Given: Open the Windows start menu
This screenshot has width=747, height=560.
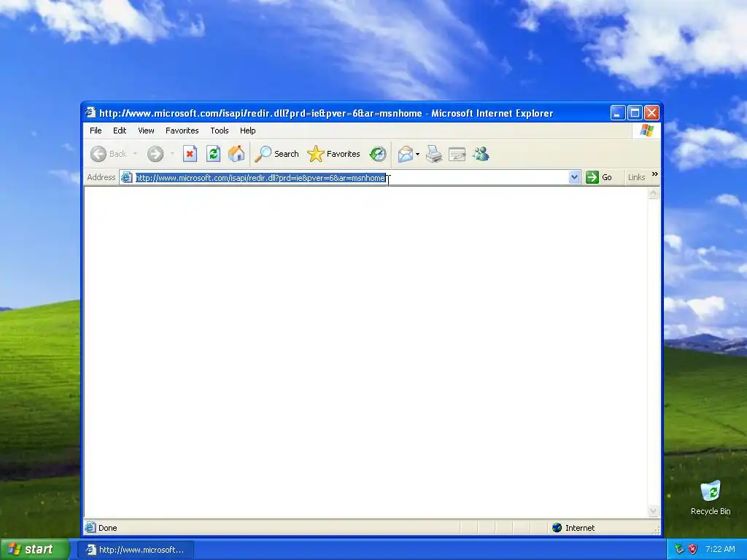Looking at the screenshot, I should 35,549.
